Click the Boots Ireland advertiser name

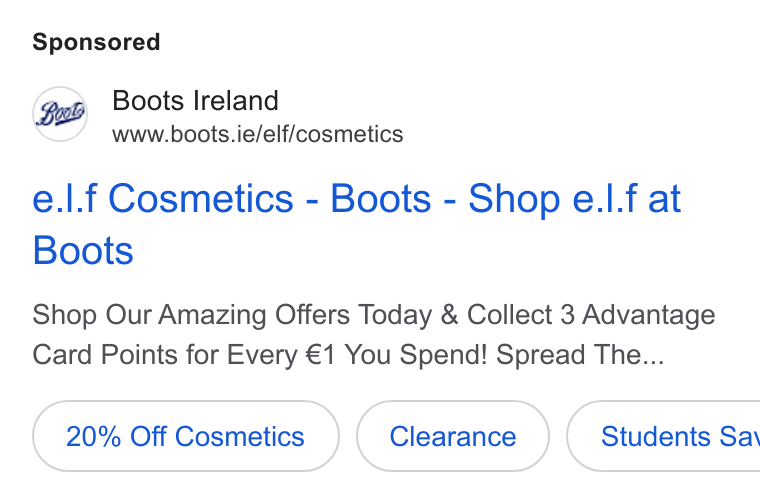pos(195,101)
